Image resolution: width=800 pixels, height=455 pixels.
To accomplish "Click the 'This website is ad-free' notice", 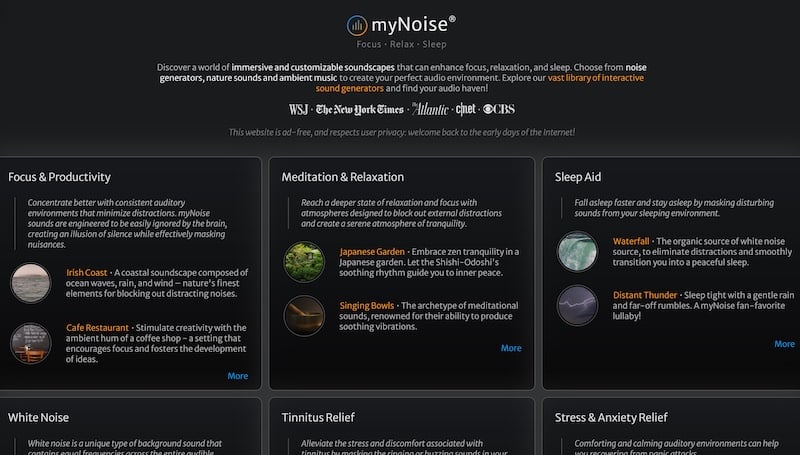I will [x=402, y=132].
